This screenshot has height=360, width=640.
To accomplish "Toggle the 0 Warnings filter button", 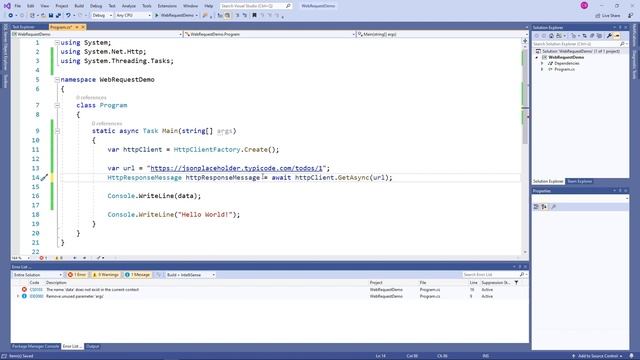I will tap(105, 275).
